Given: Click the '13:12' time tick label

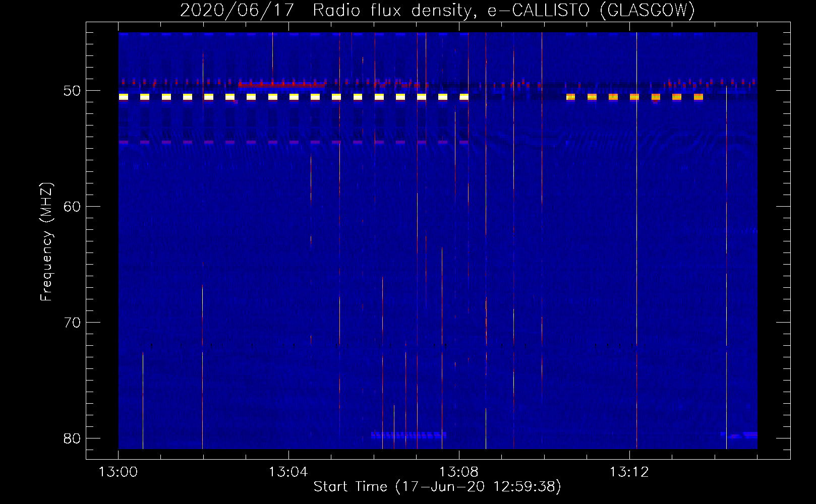Looking at the screenshot, I should tap(629, 472).
